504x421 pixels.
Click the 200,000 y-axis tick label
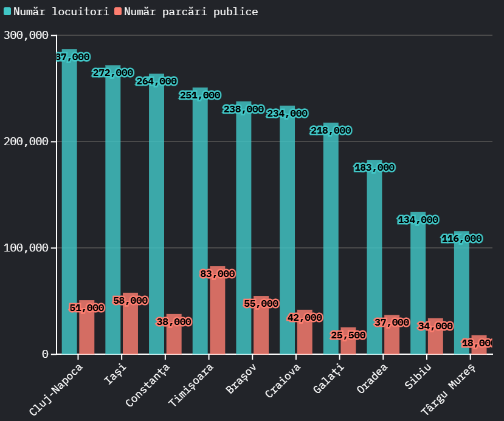[x=26, y=142]
